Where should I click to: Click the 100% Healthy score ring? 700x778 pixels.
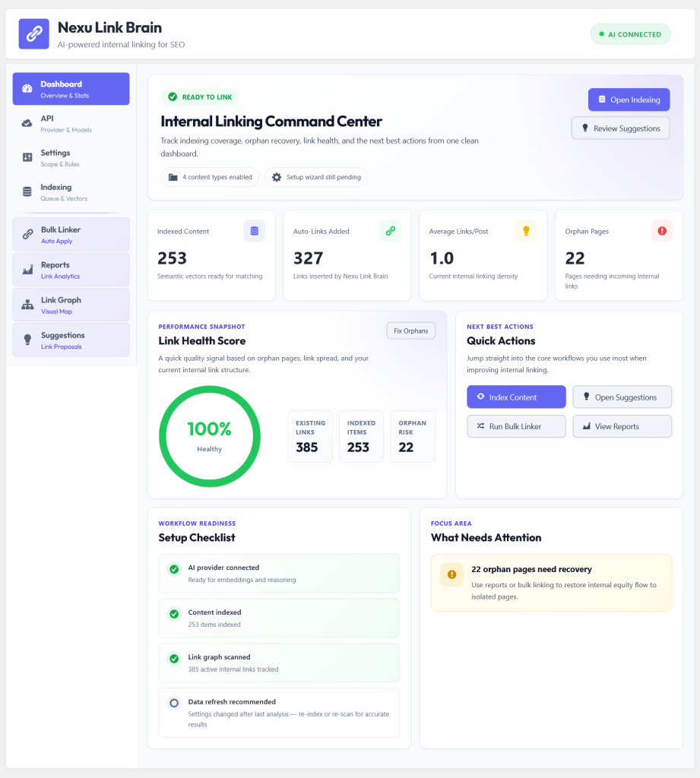tap(210, 437)
